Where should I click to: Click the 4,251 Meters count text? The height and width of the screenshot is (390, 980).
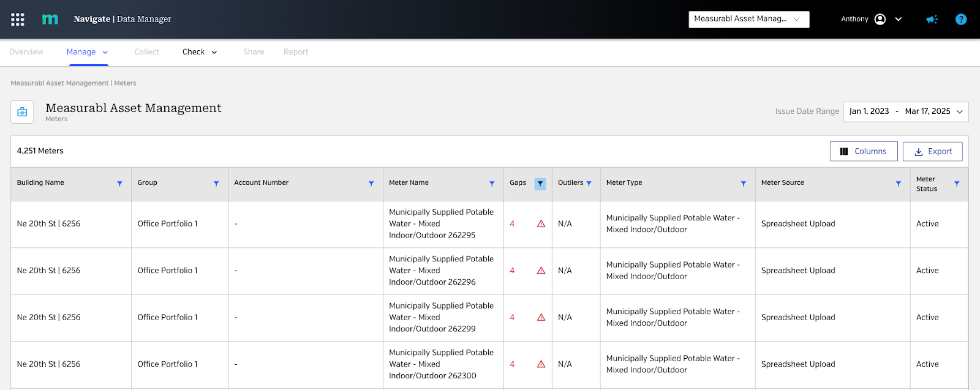point(40,151)
